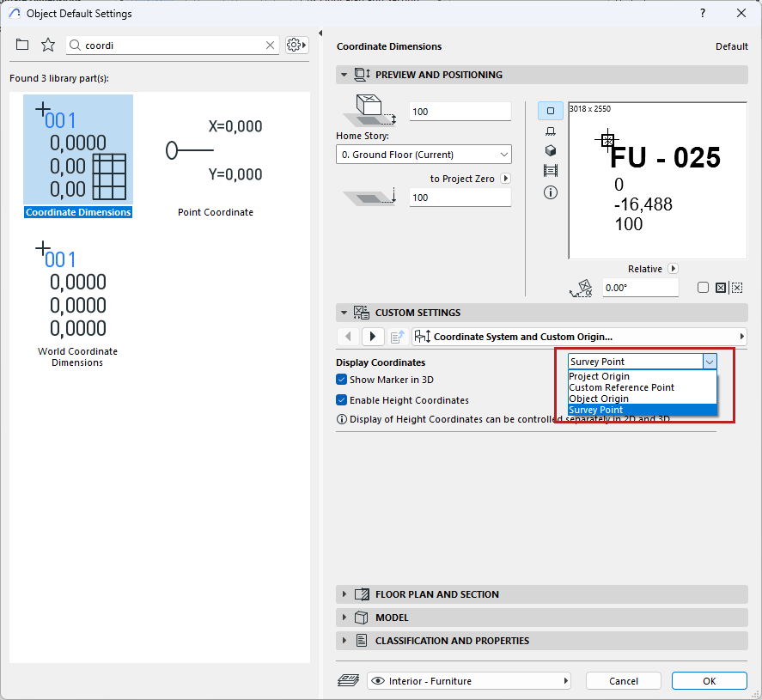
Task: Open Interior - Furniture layer selector
Action: 469,681
